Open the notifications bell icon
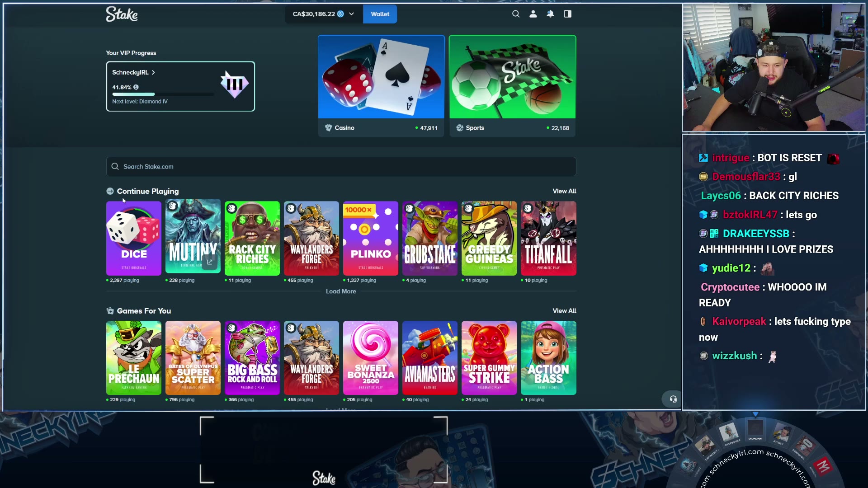 coord(550,14)
